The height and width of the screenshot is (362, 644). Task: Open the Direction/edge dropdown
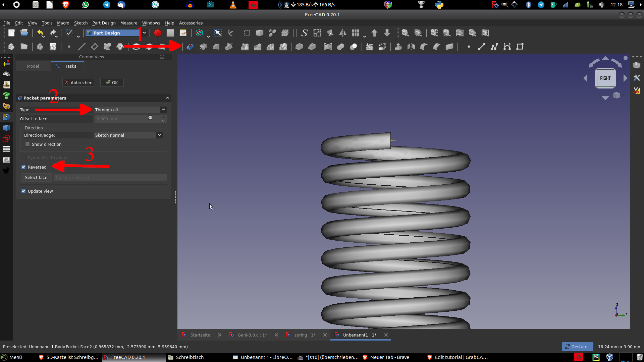128,135
